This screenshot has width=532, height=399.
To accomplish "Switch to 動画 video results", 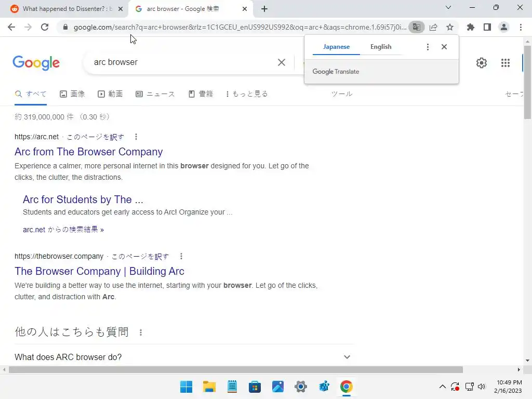I will click(110, 94).
